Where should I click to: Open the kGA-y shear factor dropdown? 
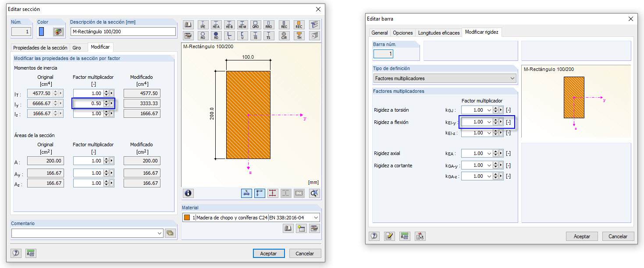(489, 166)
